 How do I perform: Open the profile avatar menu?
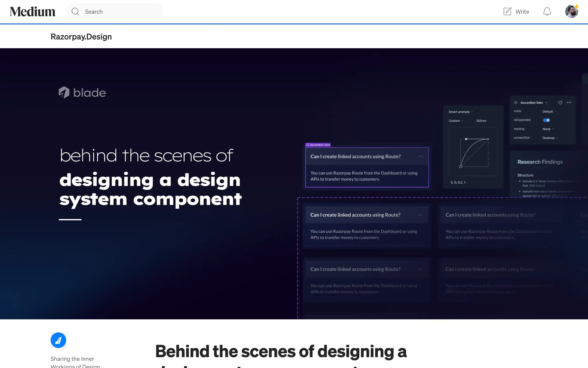(x=571, y=12)
